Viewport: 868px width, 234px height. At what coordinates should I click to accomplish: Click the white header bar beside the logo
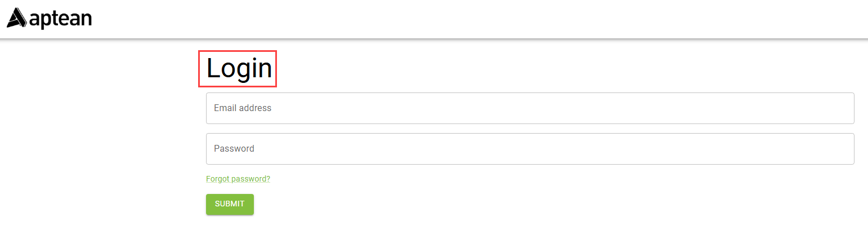(x=450, y=19)
